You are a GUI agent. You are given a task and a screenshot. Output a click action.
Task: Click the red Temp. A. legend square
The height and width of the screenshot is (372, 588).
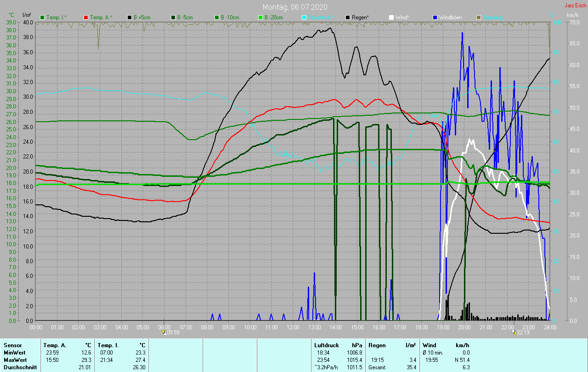click(x=86, y=17)
